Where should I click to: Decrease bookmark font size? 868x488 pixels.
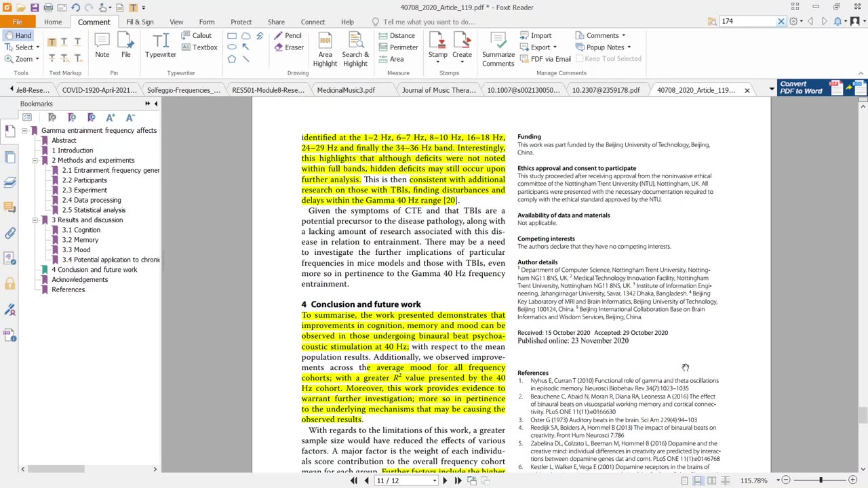coord(130,117)
